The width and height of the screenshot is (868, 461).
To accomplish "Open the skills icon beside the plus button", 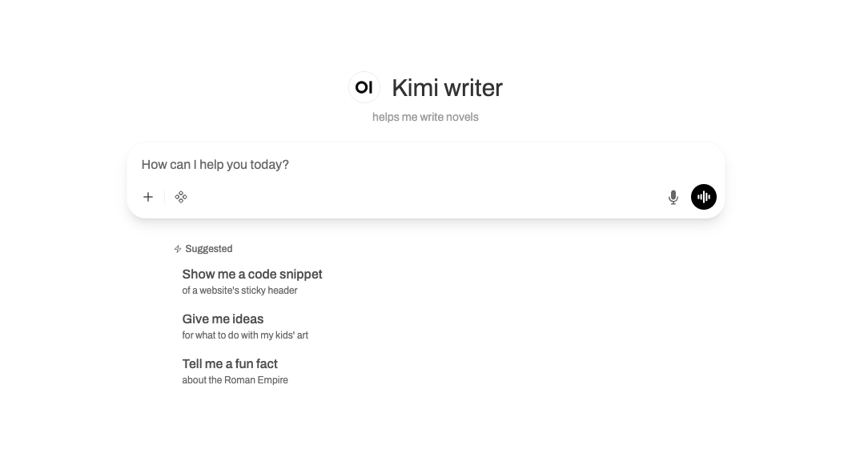I will click(x=181, y=197).
